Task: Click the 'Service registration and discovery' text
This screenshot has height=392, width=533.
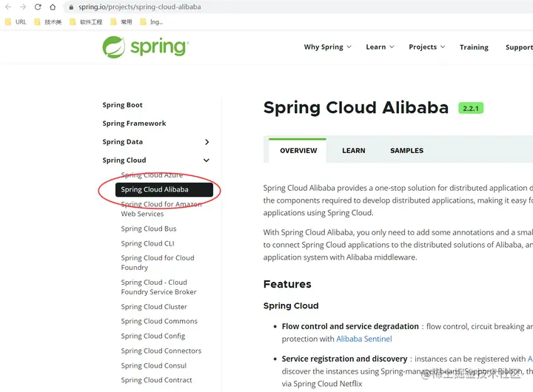Action: tap(344, 359)
